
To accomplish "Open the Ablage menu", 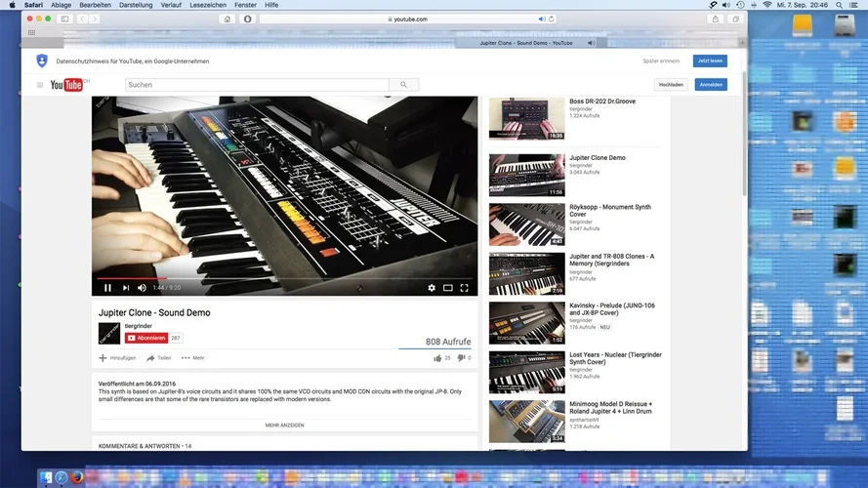I will (61, 5).
